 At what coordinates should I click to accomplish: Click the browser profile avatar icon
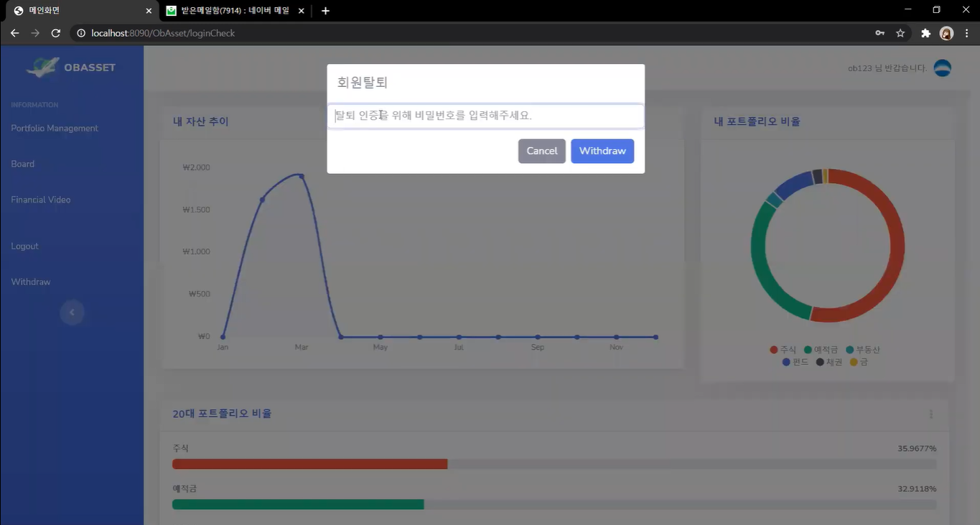[946, 33]
